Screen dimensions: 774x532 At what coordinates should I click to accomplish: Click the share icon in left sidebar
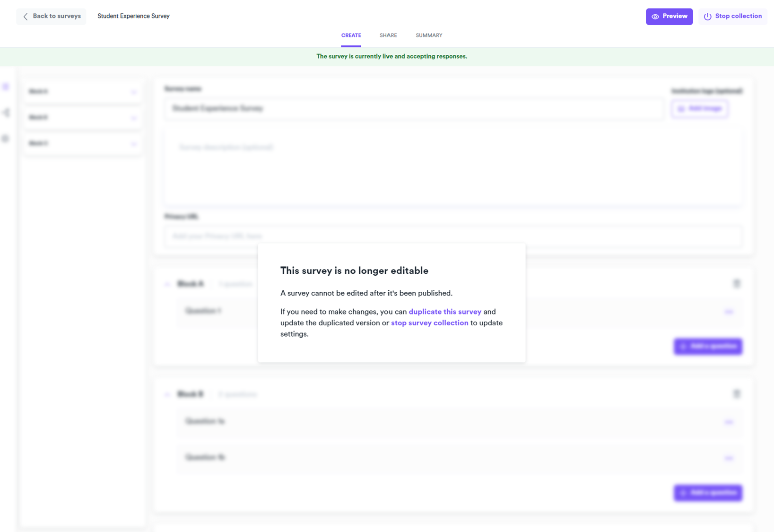coord(6,113)
